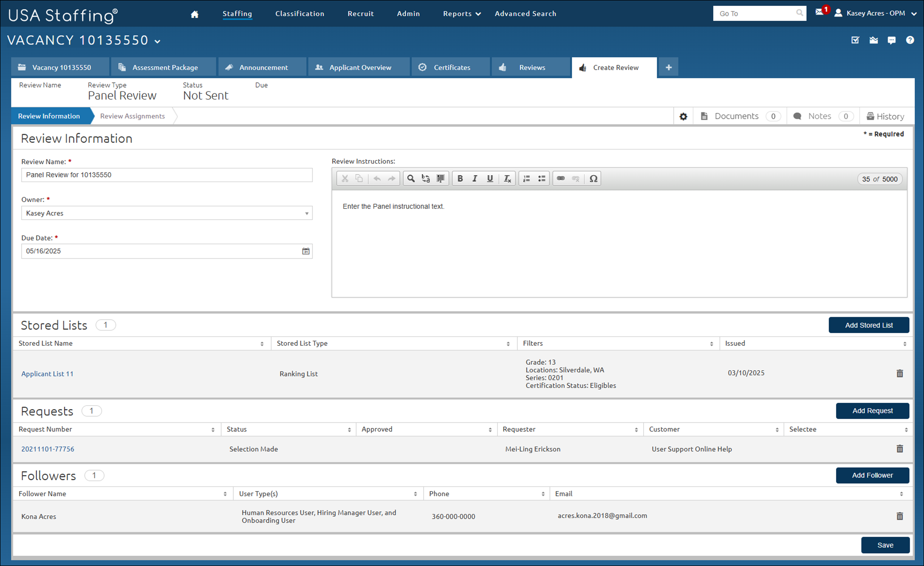Open the help question mark icon
Screen dimensions: 924x566
coord(910,40)
